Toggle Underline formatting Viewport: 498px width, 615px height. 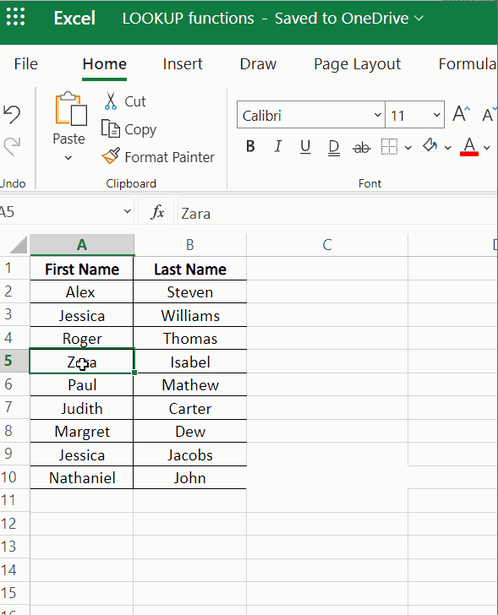[305, 147]
